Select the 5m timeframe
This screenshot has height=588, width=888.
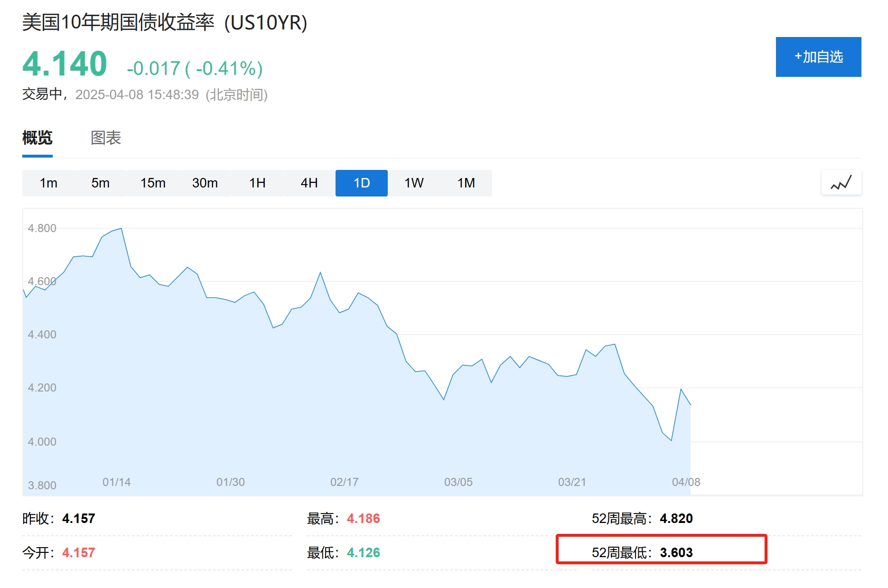coord(100,183)
